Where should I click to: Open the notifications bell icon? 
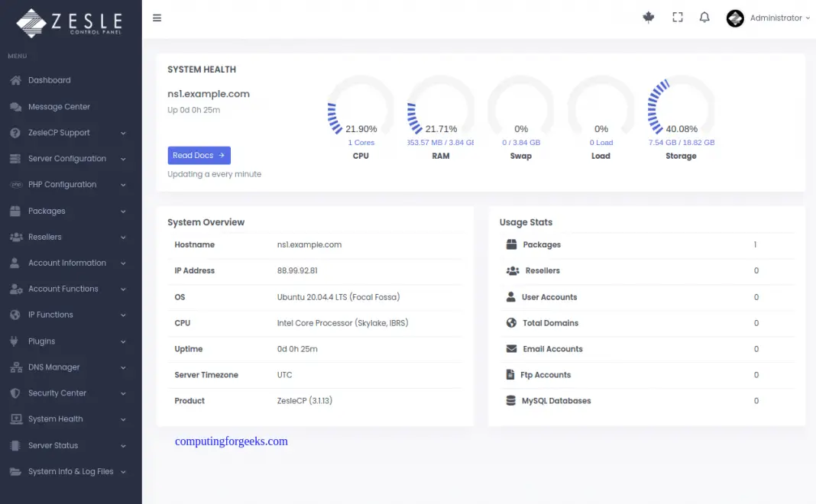(x=704, y=17)
